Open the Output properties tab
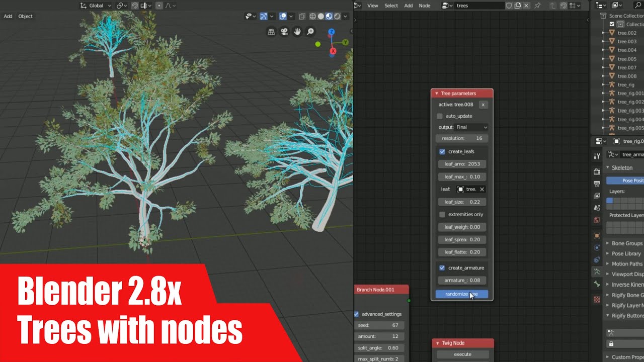644x362 pixels. [597, 184]
